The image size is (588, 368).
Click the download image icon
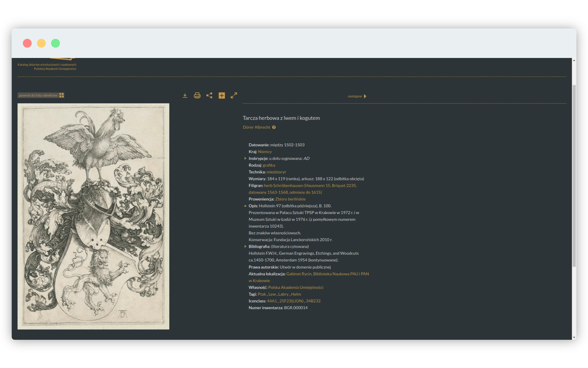click(185, 96)
